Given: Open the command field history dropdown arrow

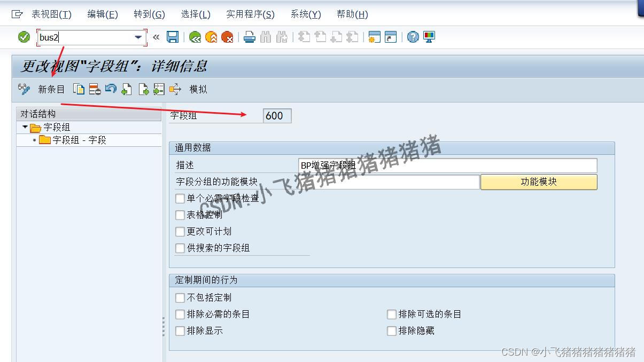Looking at the screenshot, I should (x=138, y=37).
